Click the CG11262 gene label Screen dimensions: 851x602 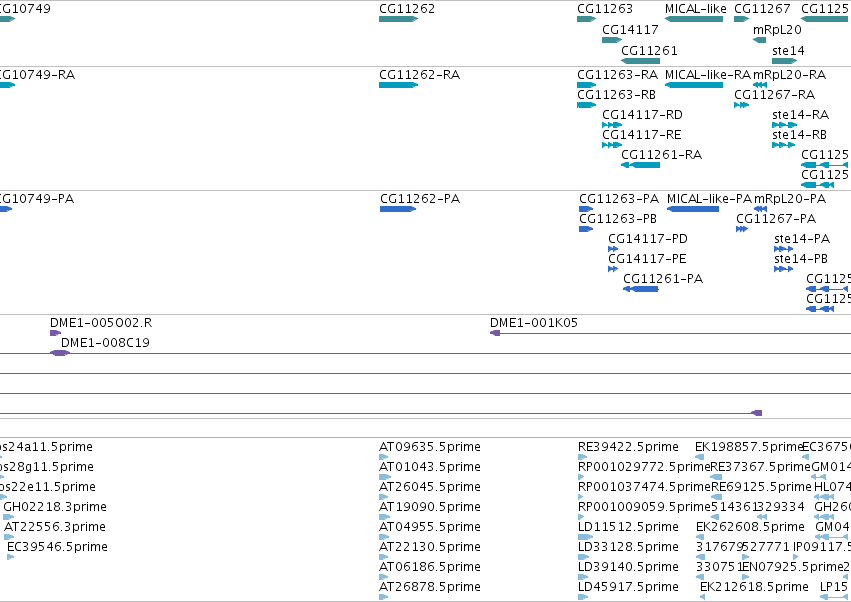point(407,9)
